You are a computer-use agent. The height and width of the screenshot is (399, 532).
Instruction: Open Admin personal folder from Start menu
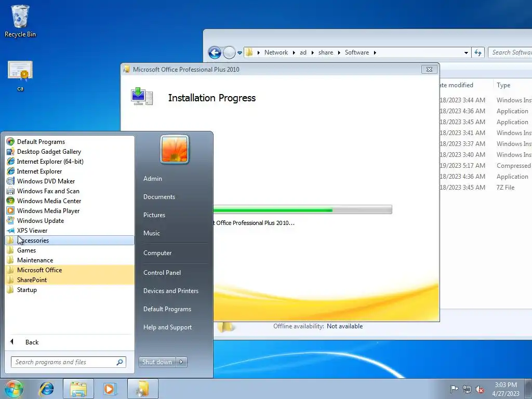pyautogui.click(x=153, y=179)
